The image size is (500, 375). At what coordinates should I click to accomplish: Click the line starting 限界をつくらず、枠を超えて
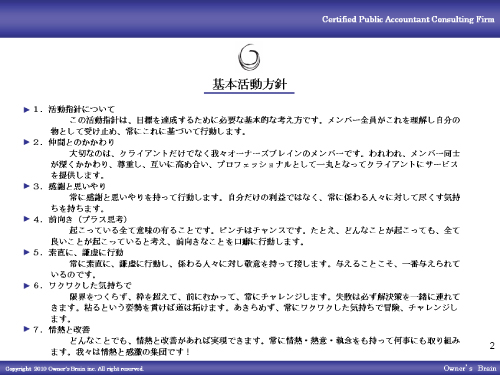point(265,297)
